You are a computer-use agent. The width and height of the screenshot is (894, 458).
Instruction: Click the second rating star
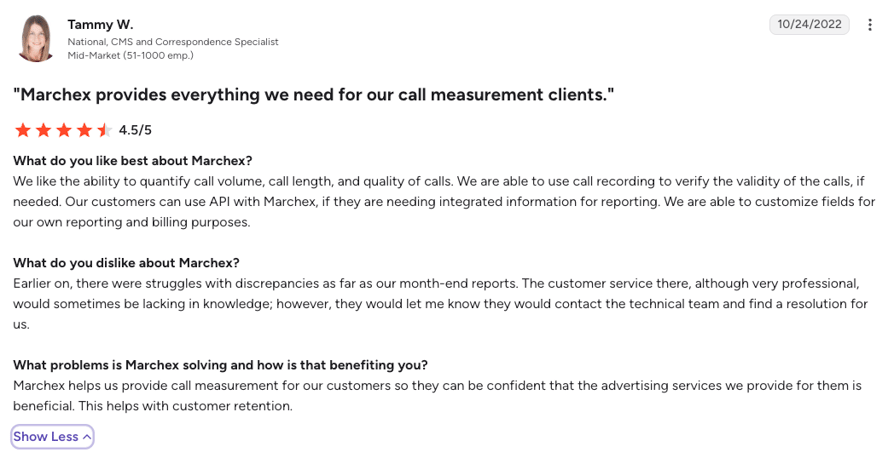(43, 130)
